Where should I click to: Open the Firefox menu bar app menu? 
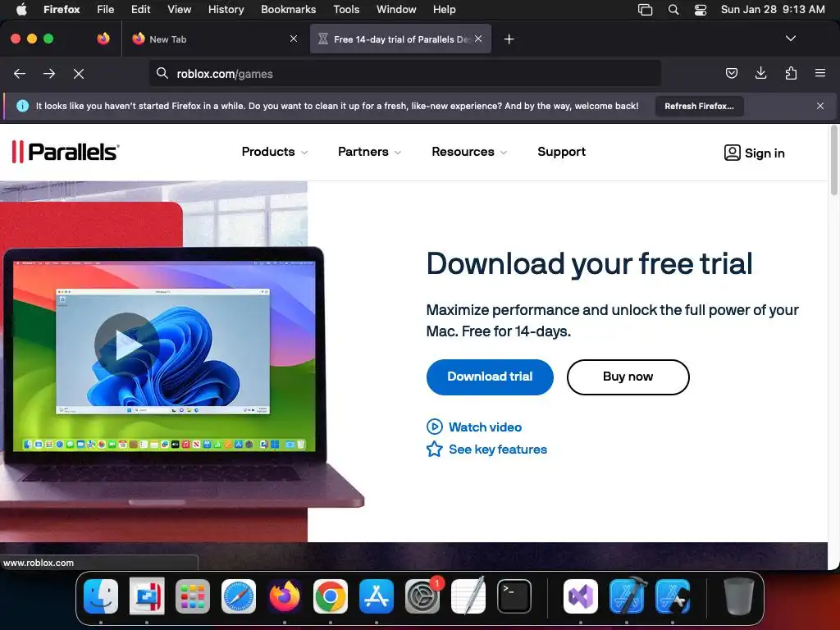(x=62, y=9)
